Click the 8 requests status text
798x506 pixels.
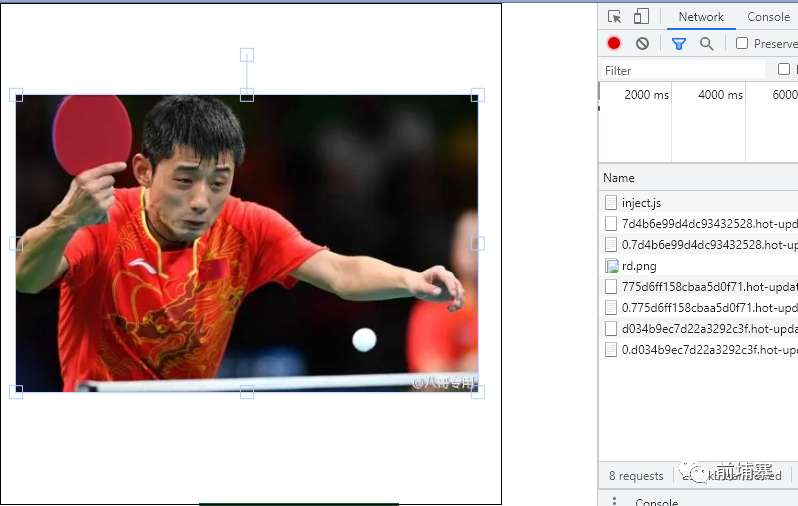click(x=636, y=475)
